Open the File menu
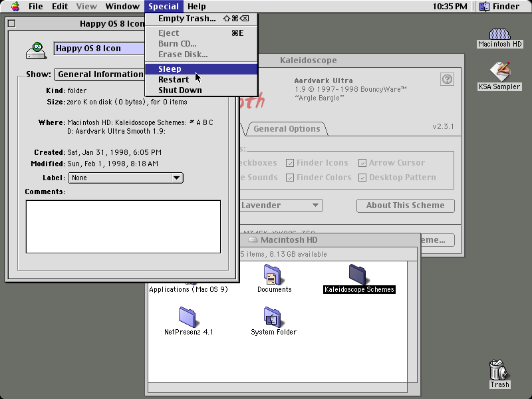This screenshot has height=399, width=532. tap(36, 7)
